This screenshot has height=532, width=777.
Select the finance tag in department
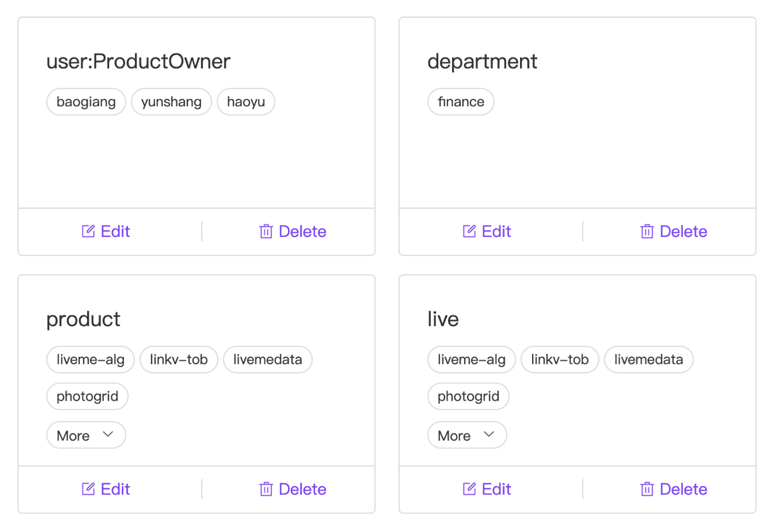coord(461,102)
